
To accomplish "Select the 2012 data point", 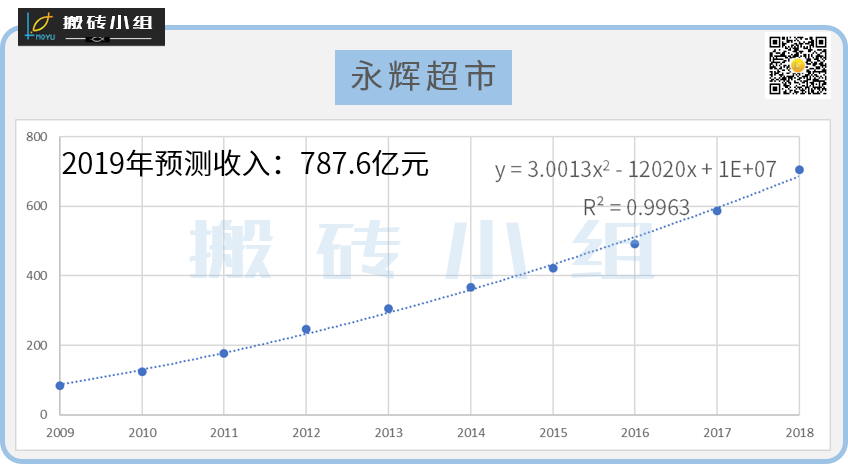I will point(306,329).
